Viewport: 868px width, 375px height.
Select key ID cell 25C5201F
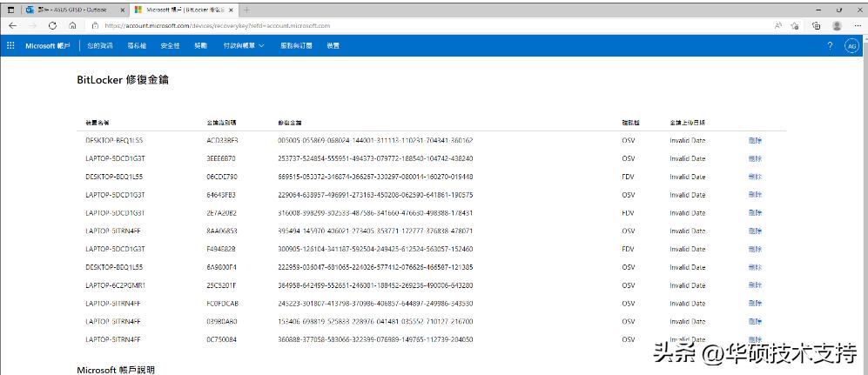click(x=221, y=285)
